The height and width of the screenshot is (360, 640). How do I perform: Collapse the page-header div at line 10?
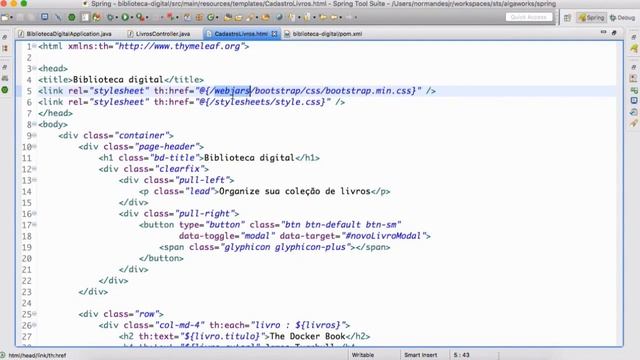(34, 146)
